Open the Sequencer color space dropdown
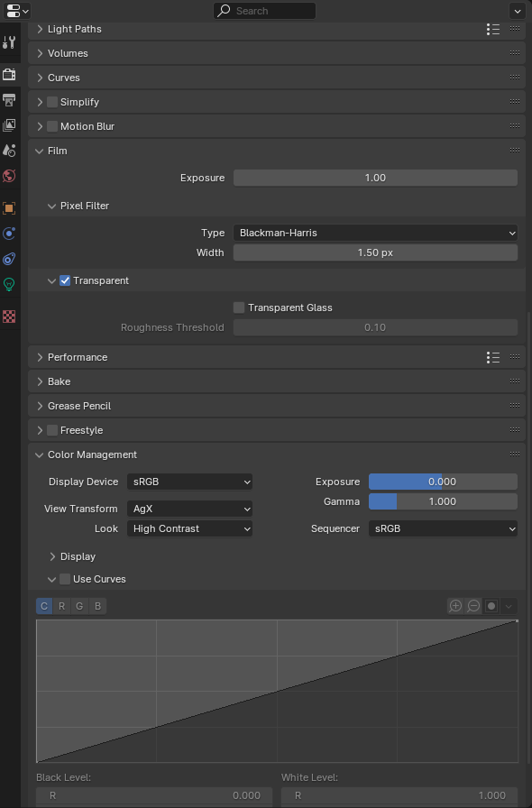This screenshot has width=532, height=808. [443, 528]
